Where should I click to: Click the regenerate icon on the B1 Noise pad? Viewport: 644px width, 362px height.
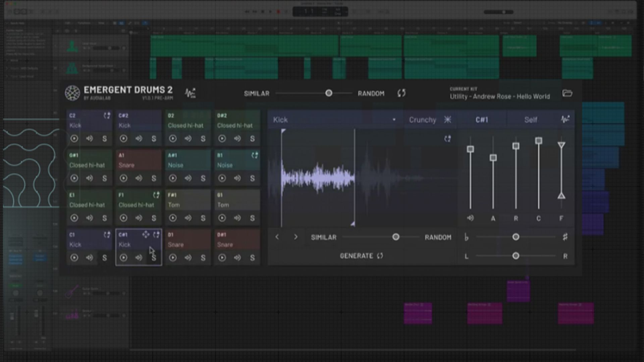(x=254, y=155)
